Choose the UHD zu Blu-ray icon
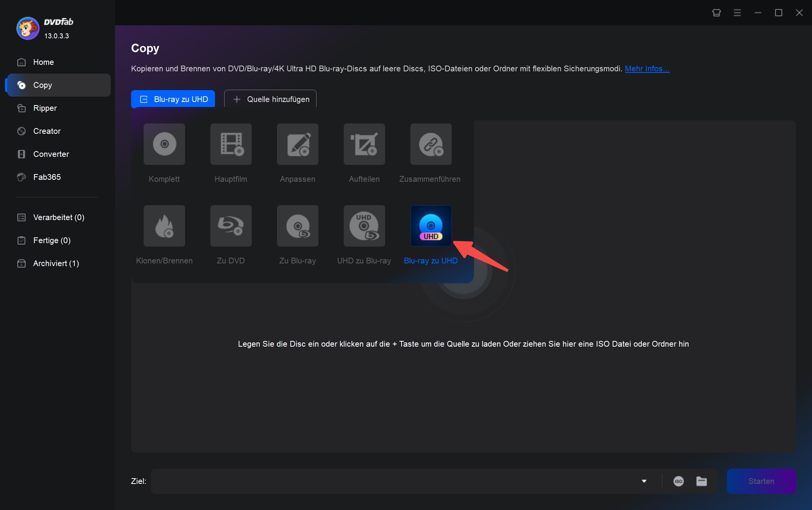The image size is (812, 510). click(364, 226)
